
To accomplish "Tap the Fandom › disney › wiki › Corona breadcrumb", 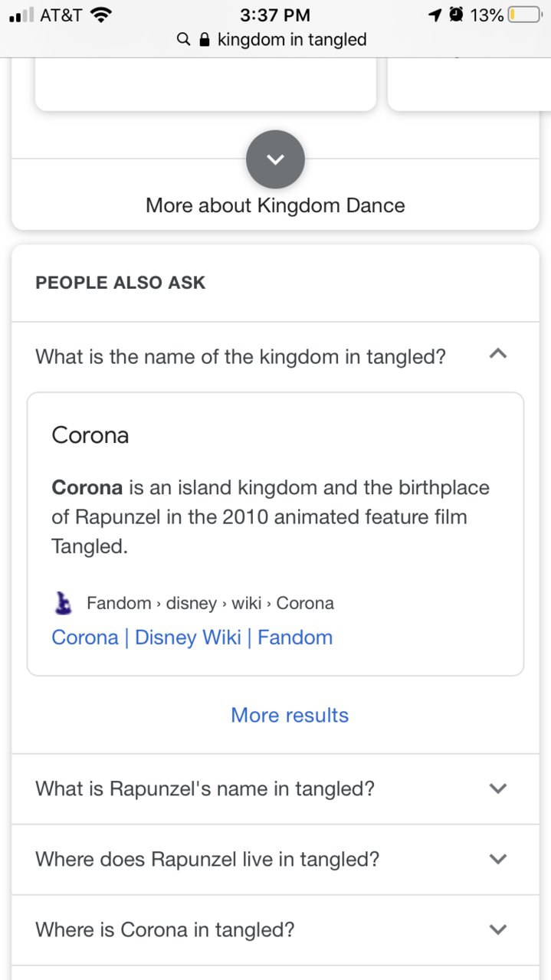I will pos(210,603).
